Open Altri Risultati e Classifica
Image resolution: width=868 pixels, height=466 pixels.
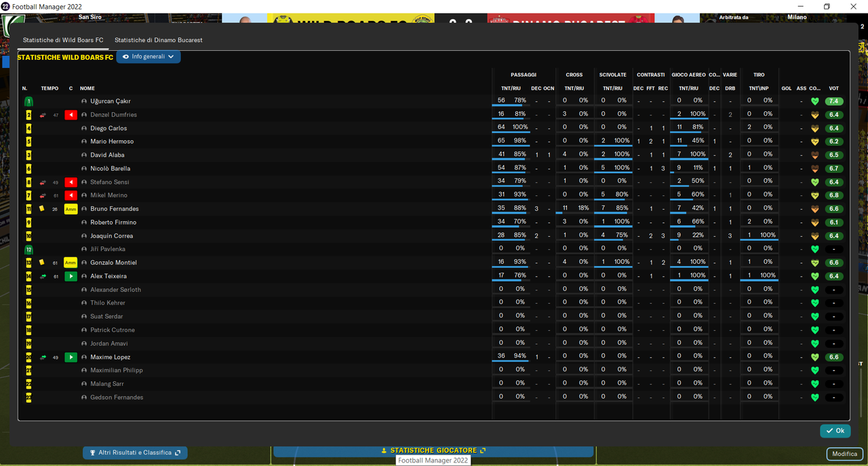(x=135, y=452)
